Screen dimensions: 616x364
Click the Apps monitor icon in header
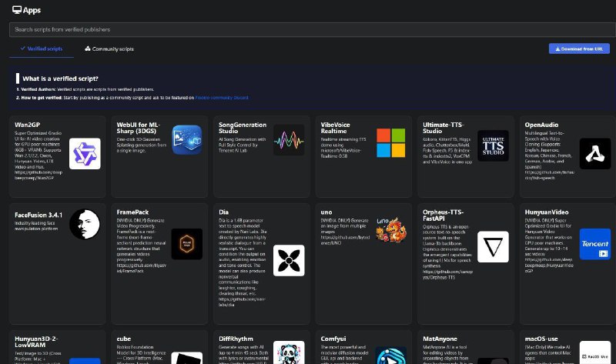click(x=16, y=10)
